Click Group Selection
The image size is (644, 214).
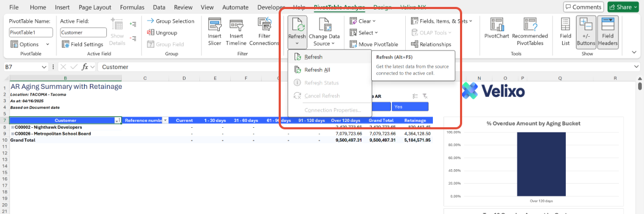click(x=170, y=21)
